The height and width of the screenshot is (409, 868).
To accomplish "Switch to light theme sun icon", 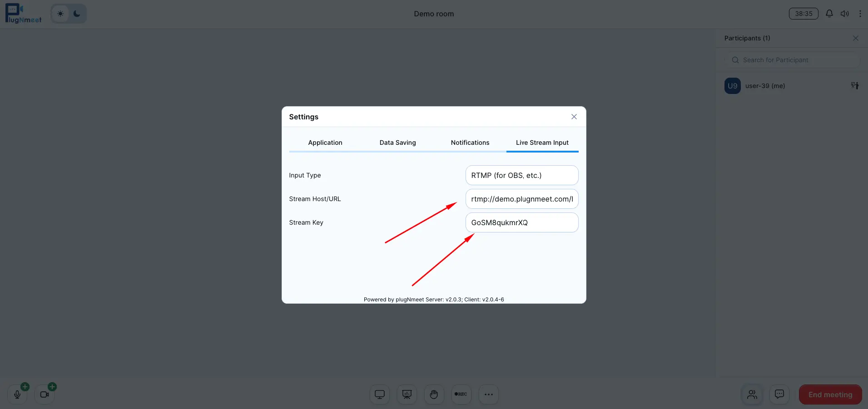I will tap(60, 14).
